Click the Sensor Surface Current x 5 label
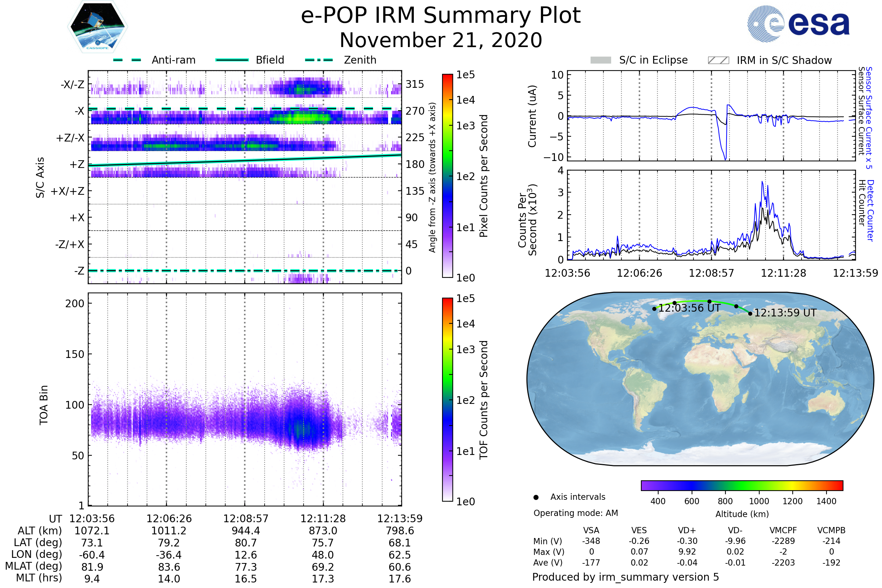 coord(869,118)
